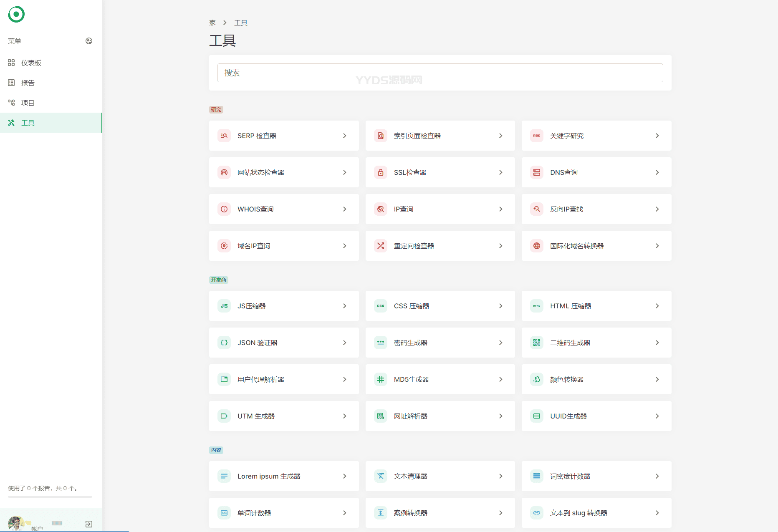Click the 家 breadcrumb link
This screenshot has width=778, height=532.
click(212, 23)
